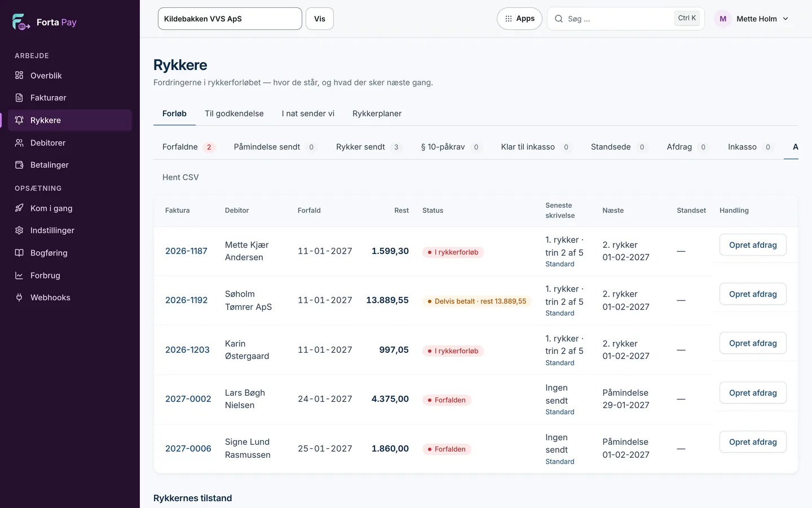Click the people icon beside Debitorer
The image size is (812, 508).
(x=19, y=143)
